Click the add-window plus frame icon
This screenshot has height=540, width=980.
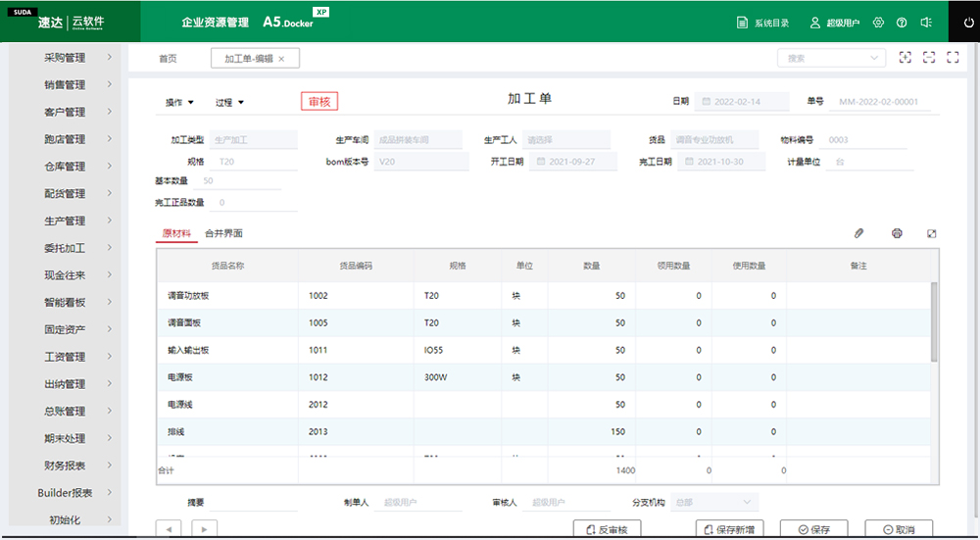point(905,58)
